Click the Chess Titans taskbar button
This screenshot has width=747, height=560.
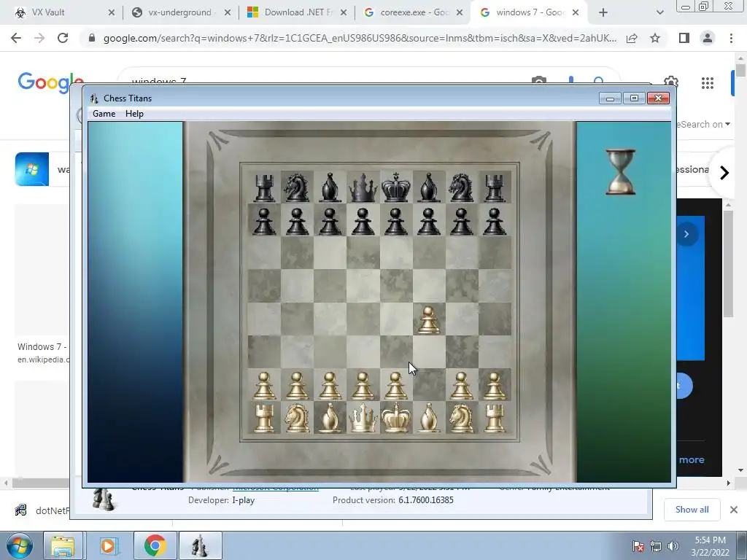[x=200, y=545]
